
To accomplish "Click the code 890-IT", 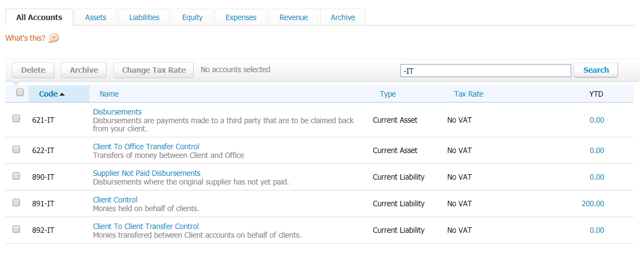I will 43,177.
